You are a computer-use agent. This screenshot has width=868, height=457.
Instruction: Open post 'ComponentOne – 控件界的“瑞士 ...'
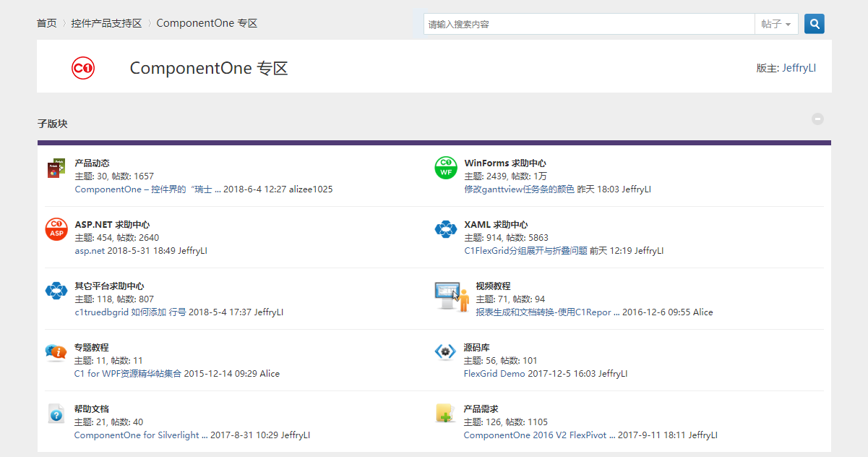pos(147,189)
